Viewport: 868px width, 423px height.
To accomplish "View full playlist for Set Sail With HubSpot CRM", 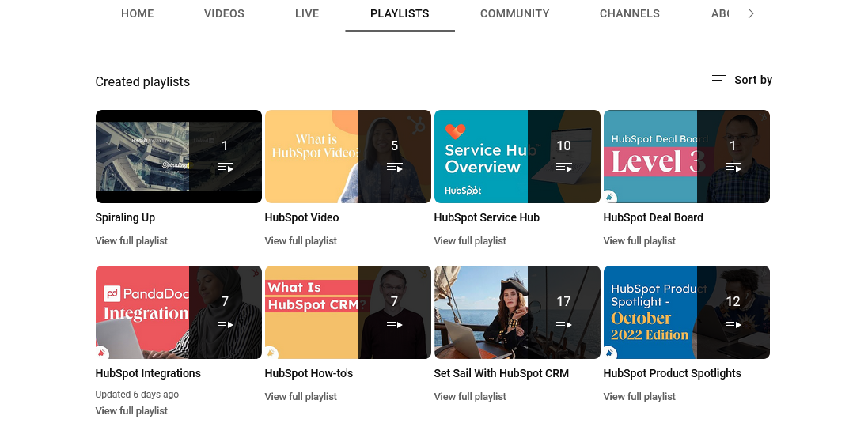I will pyautogui.click(x=470, y=397).
